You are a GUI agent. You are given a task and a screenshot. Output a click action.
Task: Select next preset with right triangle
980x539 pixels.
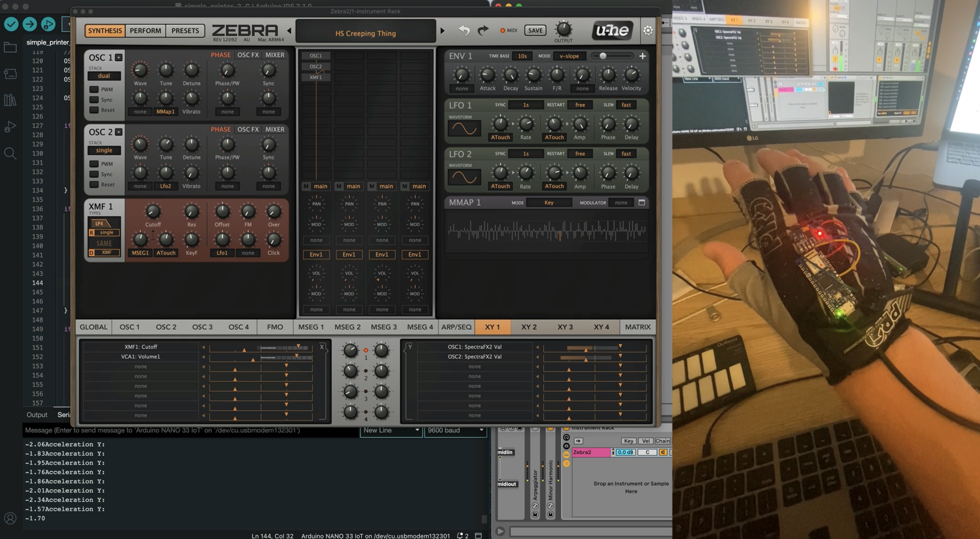[442, 30]
